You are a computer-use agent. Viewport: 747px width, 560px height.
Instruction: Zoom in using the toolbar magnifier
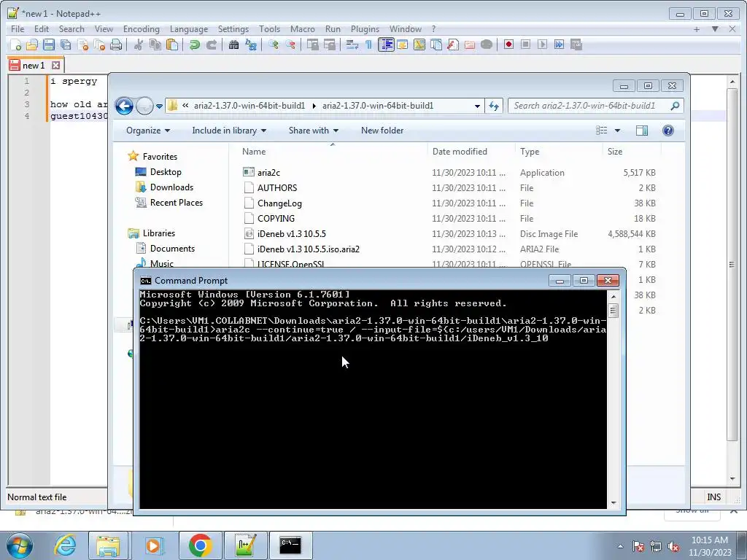click(274, 44)
